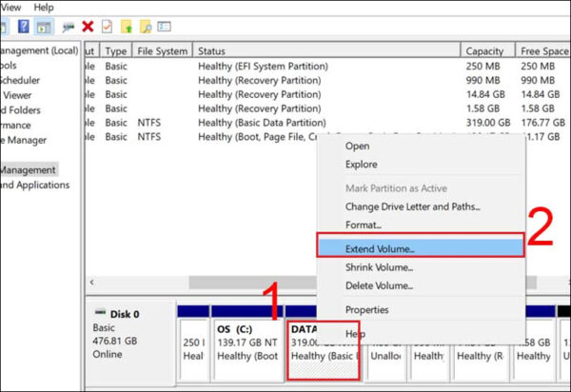The width and height of the screenshot is (571, 392).
Task: Click the folder with magnifier search icon
Action: 144,28
